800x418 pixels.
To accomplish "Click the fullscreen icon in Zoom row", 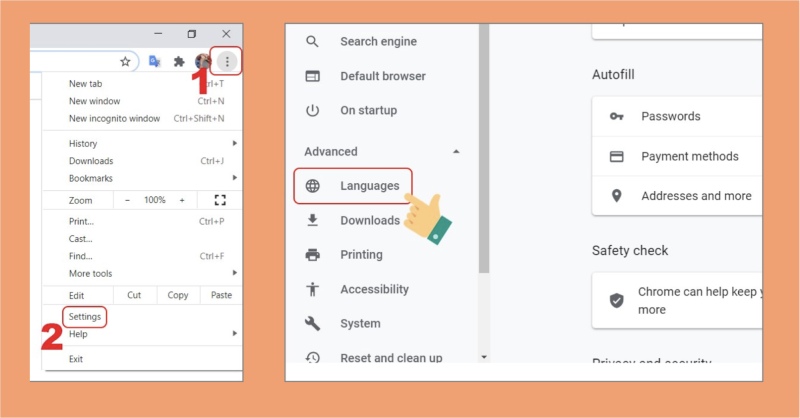I will [x=221, y=200].
